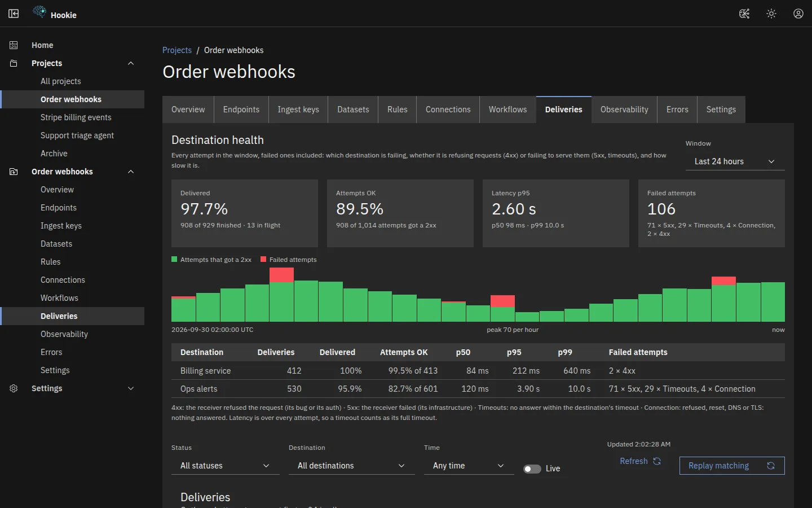Viewport: 812px width, 508px height.
Task: Toggle the Live switch
Action: point(532,468)
